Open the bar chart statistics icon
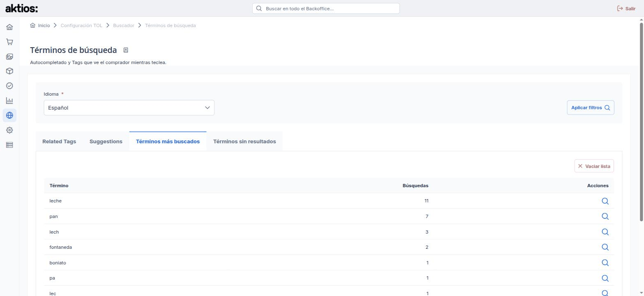 click(x=9, y=101)
